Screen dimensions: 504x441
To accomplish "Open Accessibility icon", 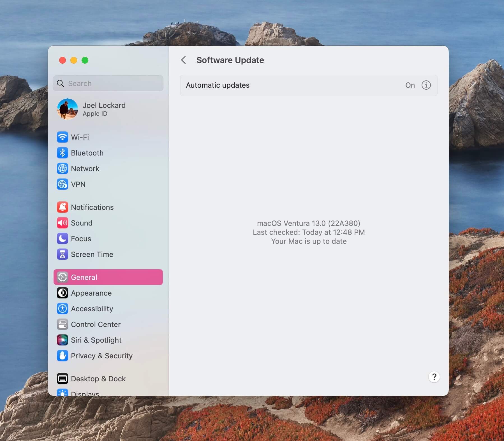I will 62,308.
